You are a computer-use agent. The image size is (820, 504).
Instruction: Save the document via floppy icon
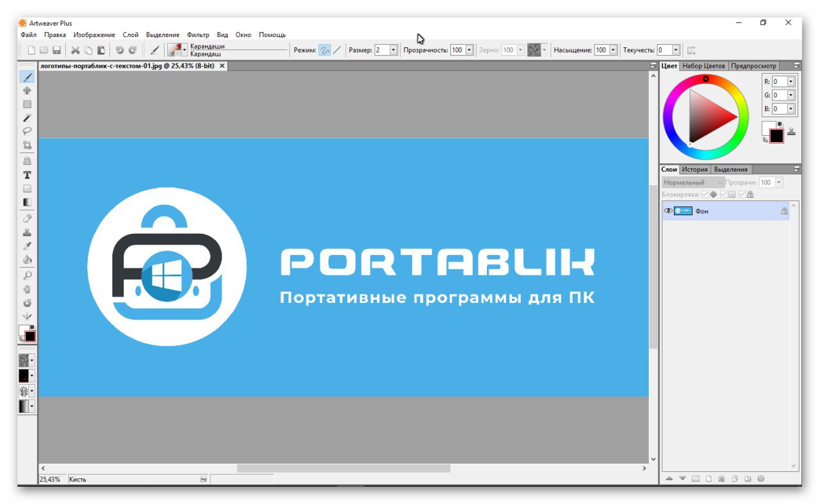[x=56, y=50]
